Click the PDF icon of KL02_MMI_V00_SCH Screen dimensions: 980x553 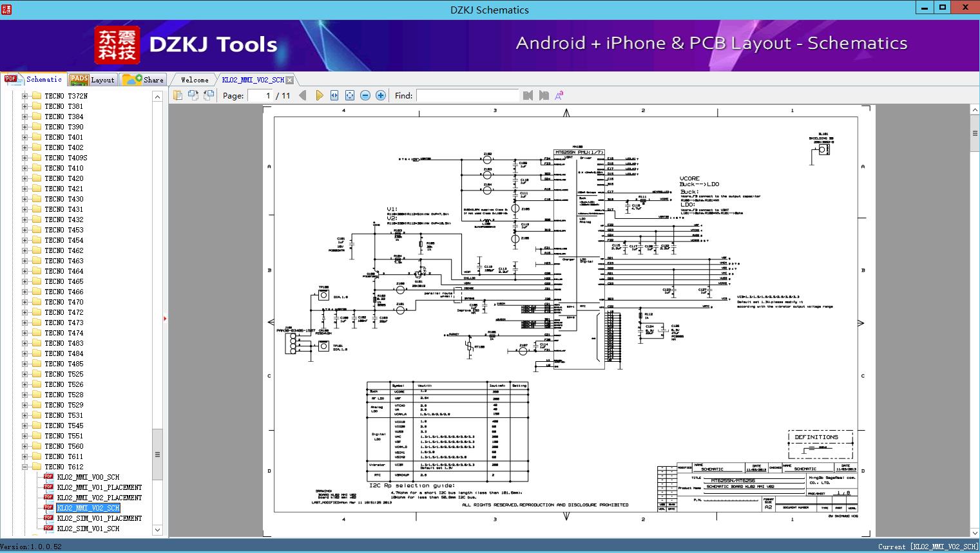point(48,477)
